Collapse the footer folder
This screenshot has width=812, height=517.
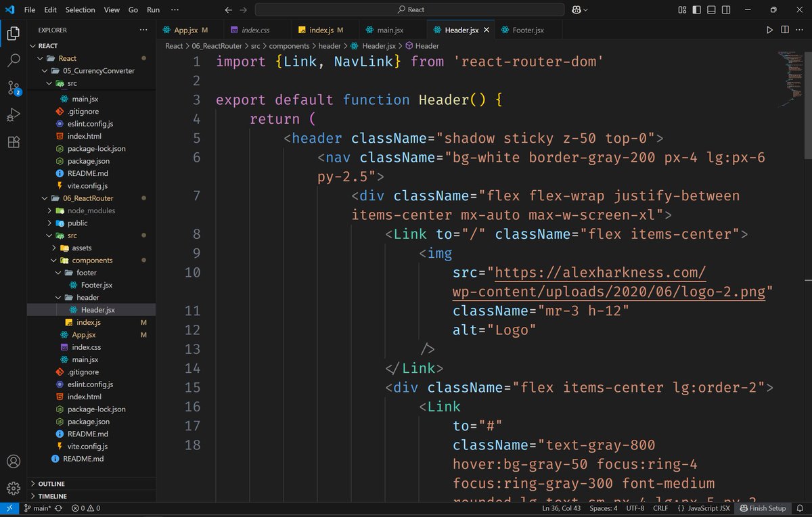click(x=87, y=273)
